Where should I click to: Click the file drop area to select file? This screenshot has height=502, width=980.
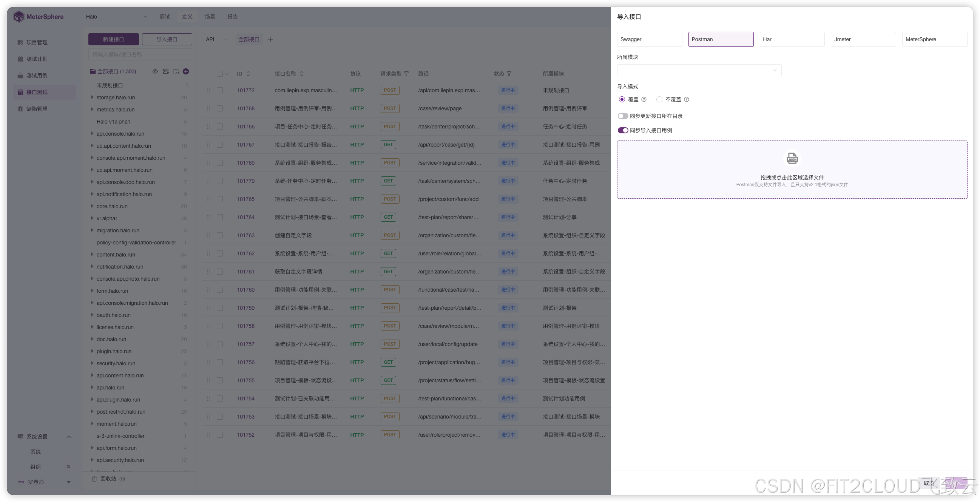[x=792, y=169]
